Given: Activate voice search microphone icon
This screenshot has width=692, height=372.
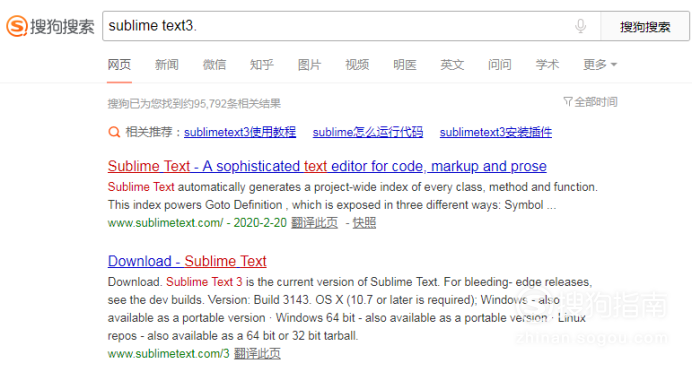Looking at the screenshot, I should coord(581,26).
